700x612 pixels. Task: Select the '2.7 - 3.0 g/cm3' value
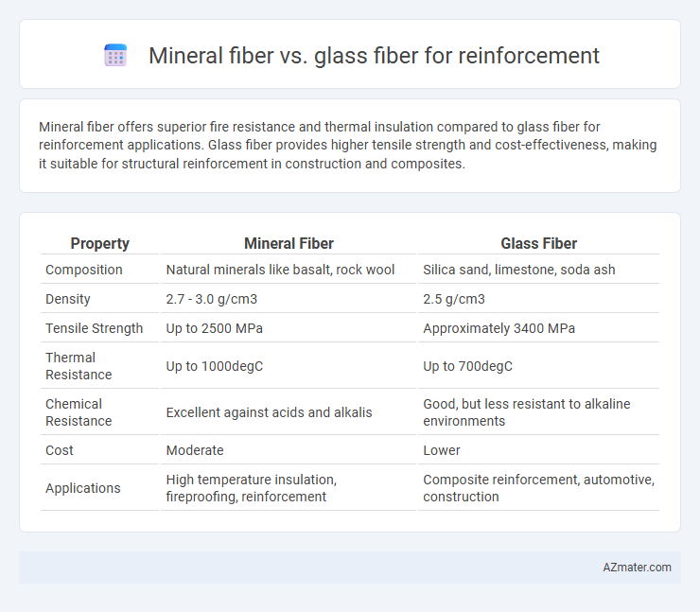point(212,299)
